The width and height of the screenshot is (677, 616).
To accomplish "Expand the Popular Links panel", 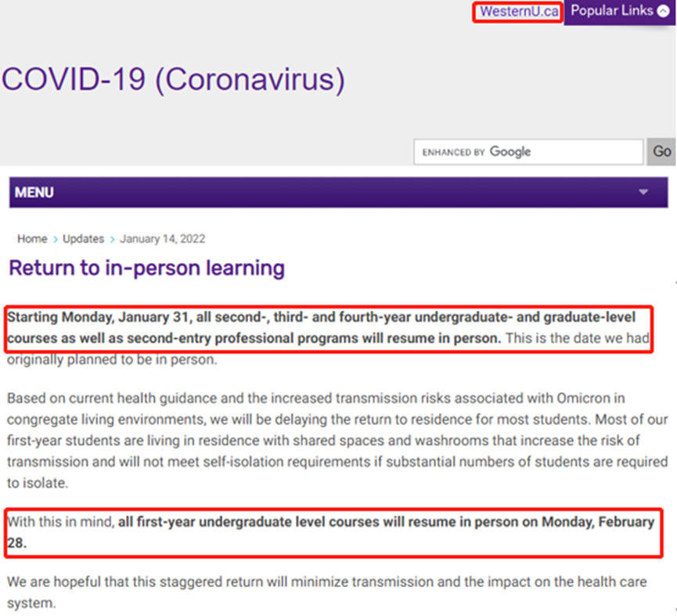I will click(619, 12).
